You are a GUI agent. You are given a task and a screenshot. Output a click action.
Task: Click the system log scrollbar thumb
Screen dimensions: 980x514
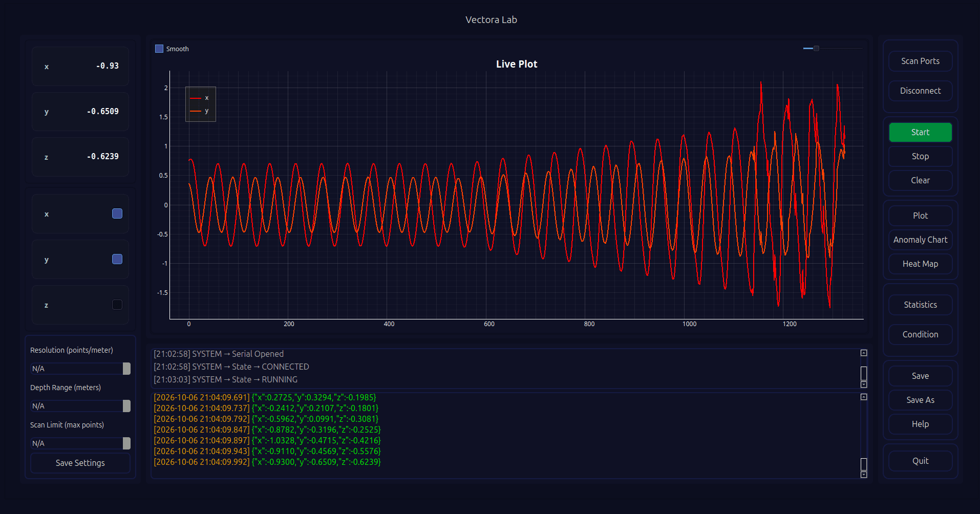(x=864, y=373)
